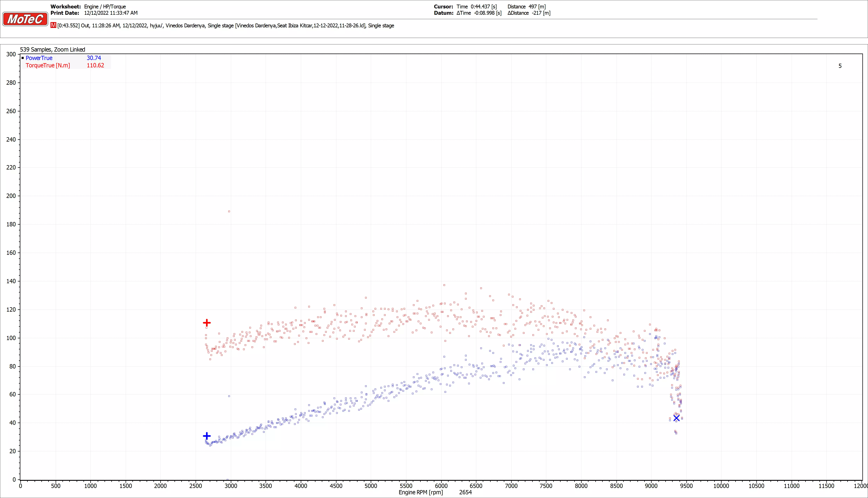Click the TorqueTrue value 110.62
The width and height of the screenshot is (868, 498).
coord(95,65)
